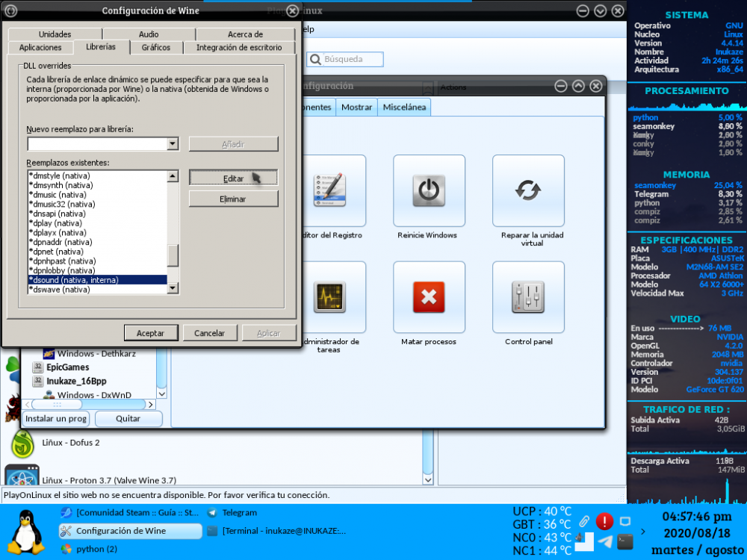
Task: Open the Reinicie Windows power icon
Action: tap(429, 190)
